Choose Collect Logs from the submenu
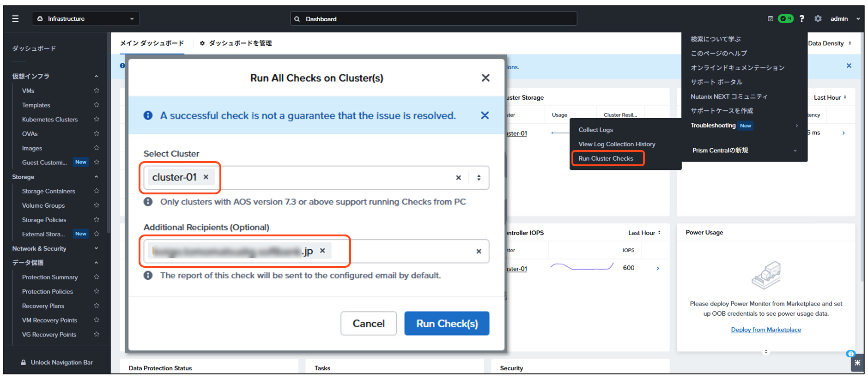868x379 pixels. point(595,130)
